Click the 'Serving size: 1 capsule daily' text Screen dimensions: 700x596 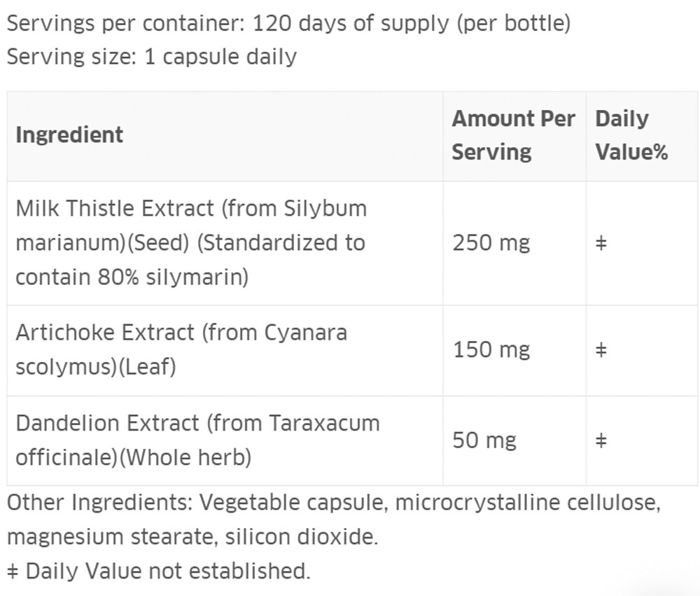152,56
